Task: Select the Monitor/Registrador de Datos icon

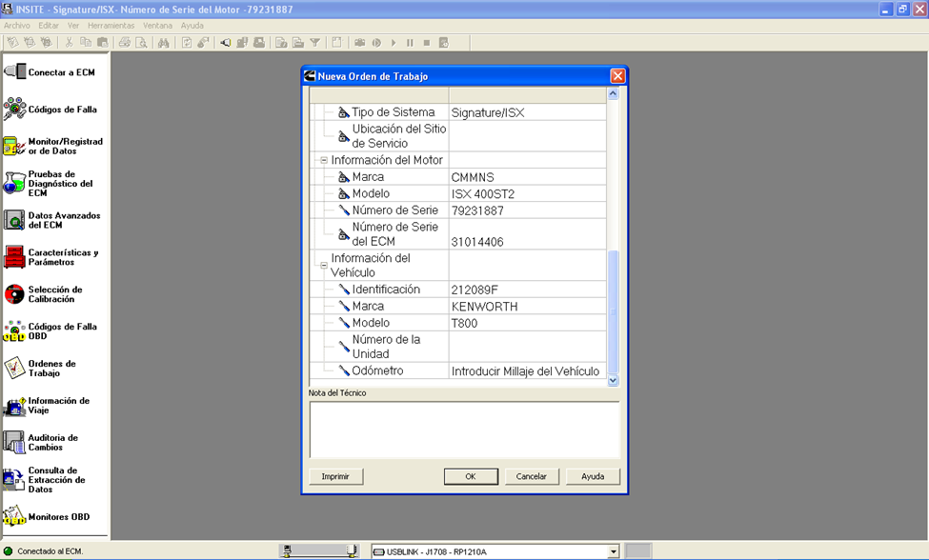Action: coord(14,146)
